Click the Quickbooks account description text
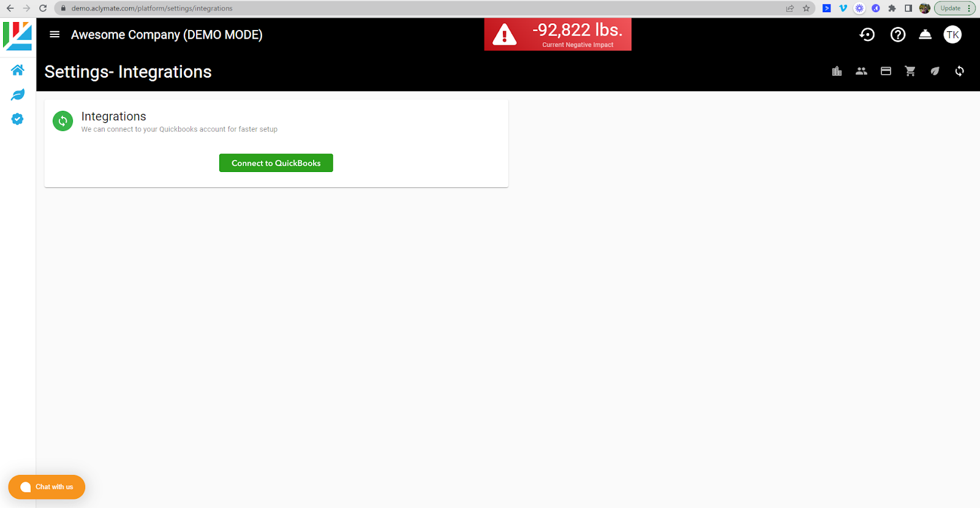The height and width of the screenshot is (508, 980). point(179,129)
